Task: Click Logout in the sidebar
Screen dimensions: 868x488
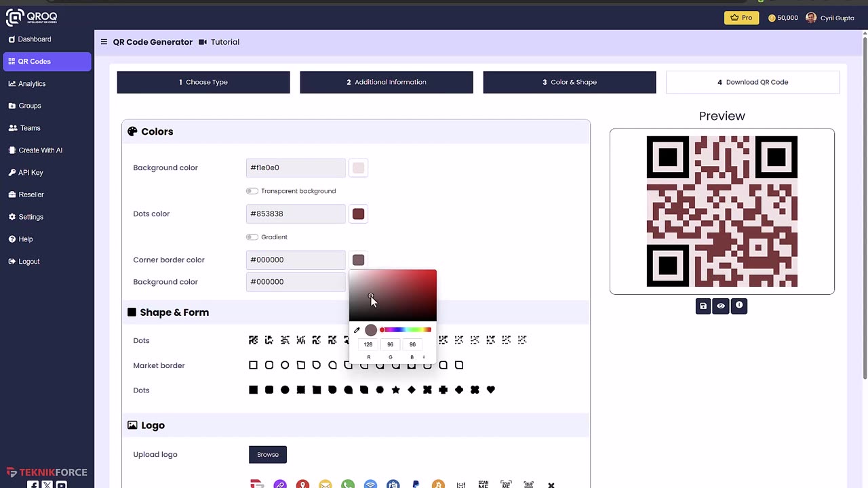Action: pyautogui.click(x=47, y=262)
